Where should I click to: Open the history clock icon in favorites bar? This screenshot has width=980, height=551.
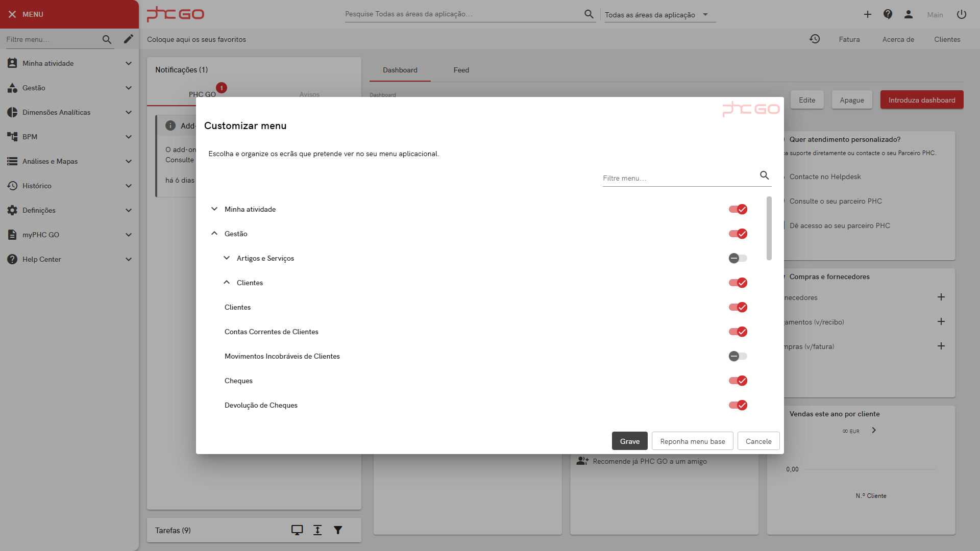(815, 39)
